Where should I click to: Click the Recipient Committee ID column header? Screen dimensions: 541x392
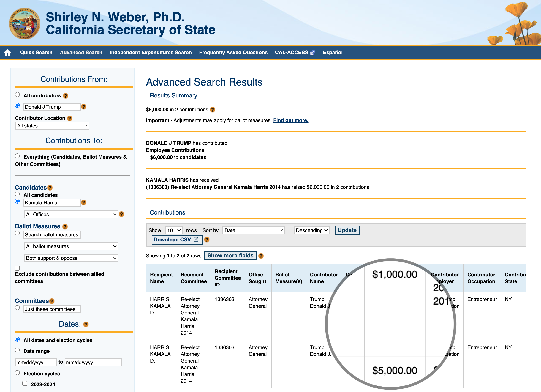[x=228, y=278]
